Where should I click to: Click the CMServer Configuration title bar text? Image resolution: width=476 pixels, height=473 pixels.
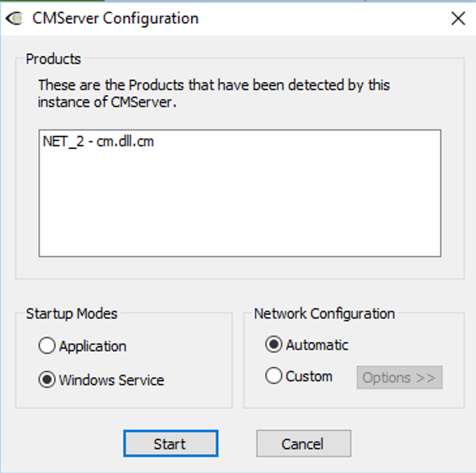click(x=115, y=18)
